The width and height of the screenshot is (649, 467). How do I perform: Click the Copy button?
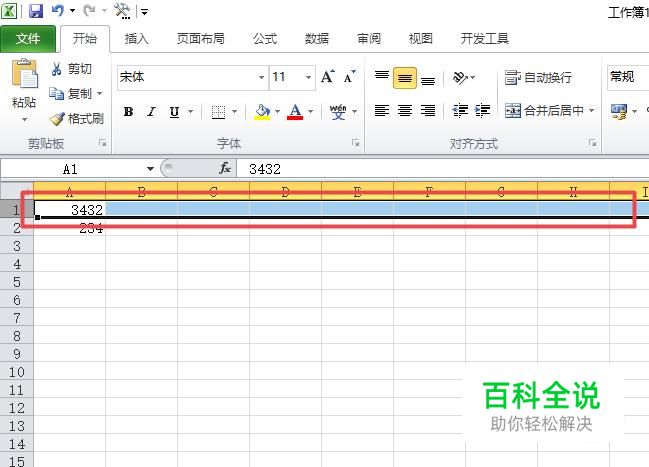(x=70, y=94)
